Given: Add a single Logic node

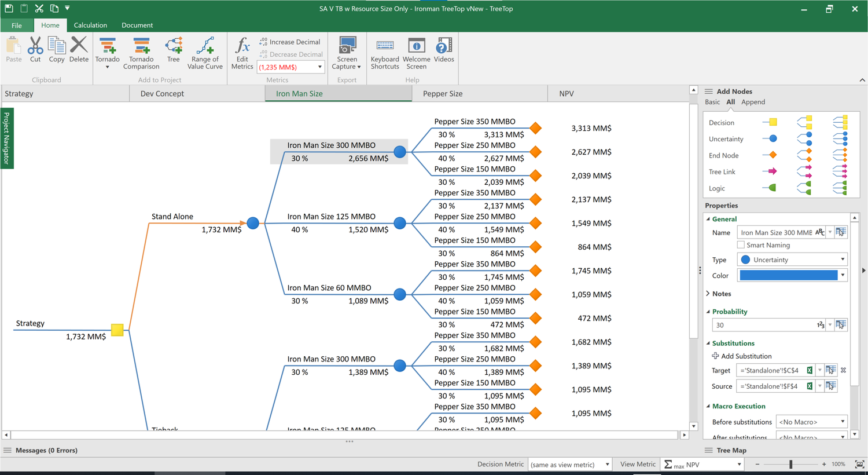Looking at the screenshot, I should (x=770, y=188).
